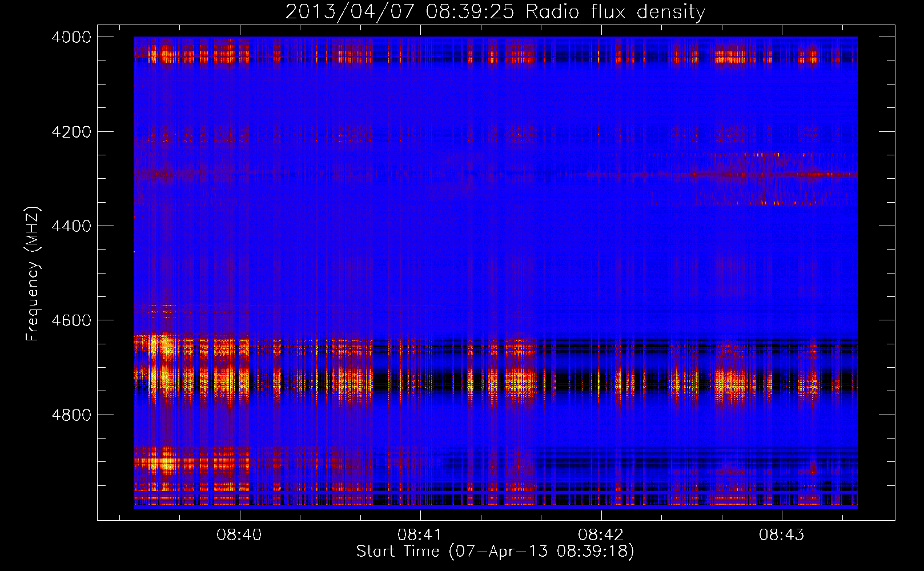The height and width of the screenshot is (571, 924).
Task: Click the "Start Time (07-Apr-13 08:39:18)" label
Action: tap(495, 552)
